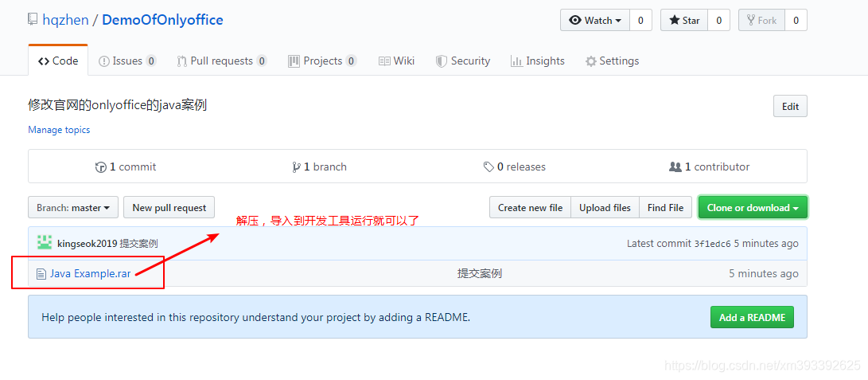Click the Add a README button
Screen dimensions: 868x380
point(752,317)
